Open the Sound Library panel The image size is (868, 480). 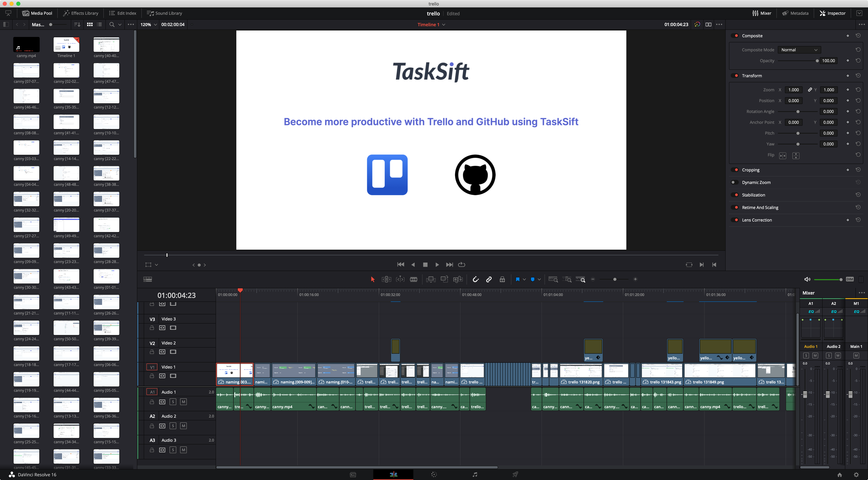click(164, 13)
